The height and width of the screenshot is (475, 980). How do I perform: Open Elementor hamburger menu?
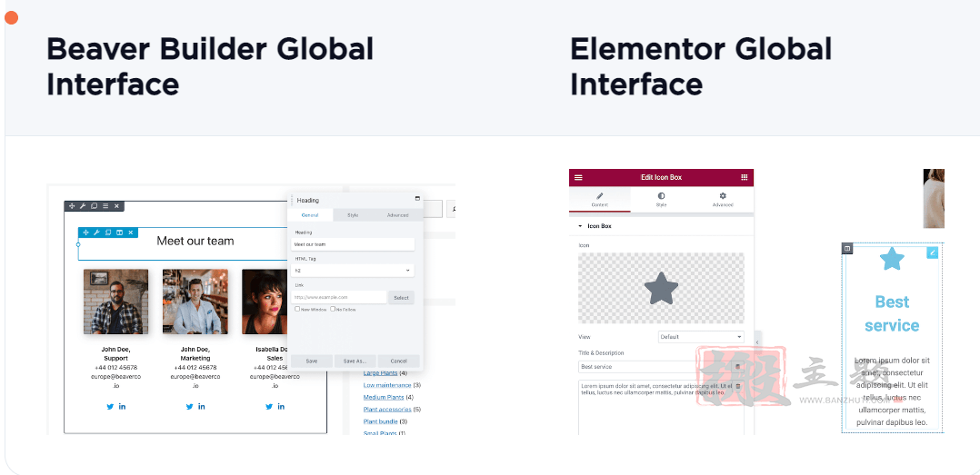tap(578, 177)
